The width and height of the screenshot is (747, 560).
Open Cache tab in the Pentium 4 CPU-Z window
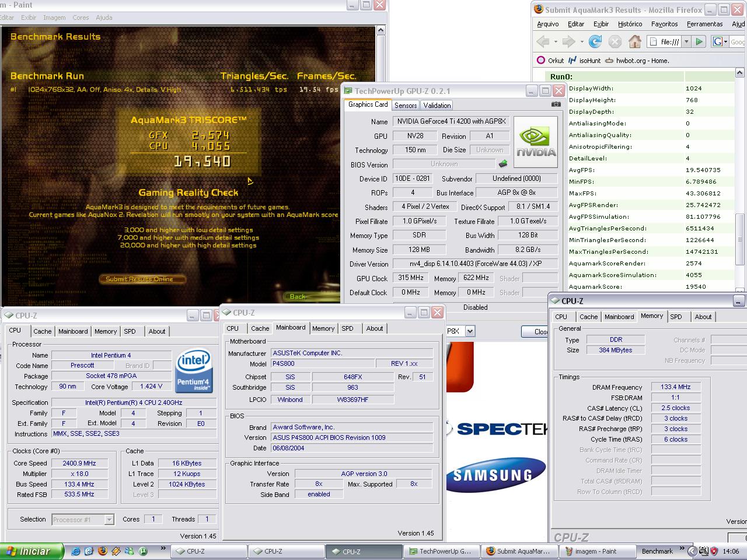42,331
